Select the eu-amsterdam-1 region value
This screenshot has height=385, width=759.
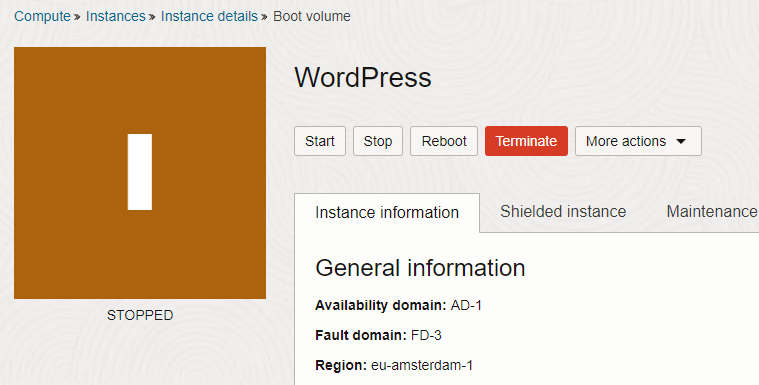pyautogui.click(x=422, y=365)
